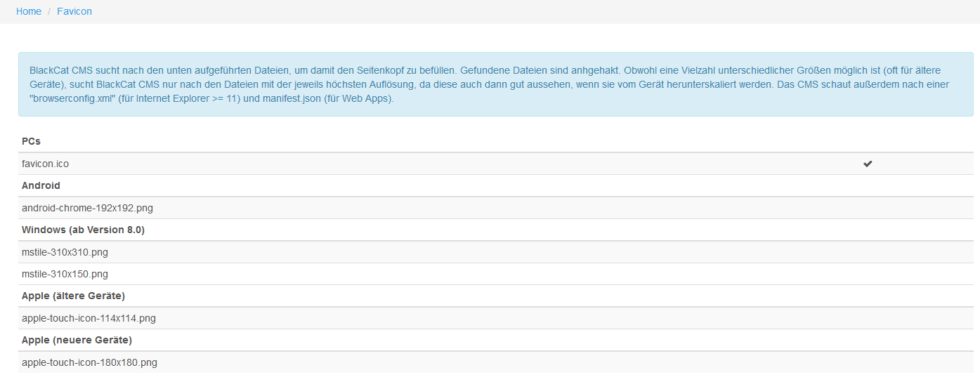
Task: Click the Home breadcrumb link
Action: [x=29, y=11]
